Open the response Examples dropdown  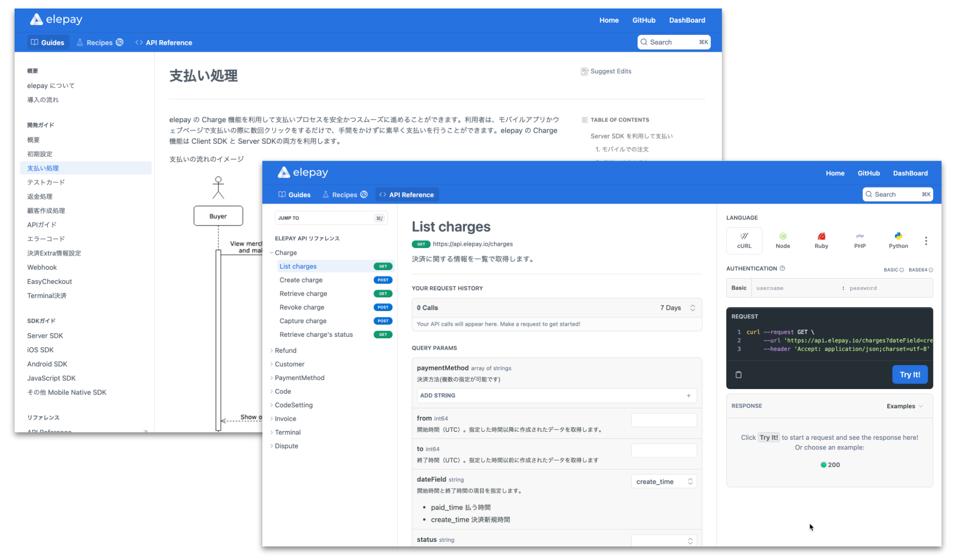point(904,406)
